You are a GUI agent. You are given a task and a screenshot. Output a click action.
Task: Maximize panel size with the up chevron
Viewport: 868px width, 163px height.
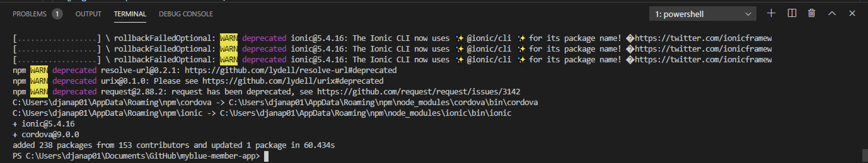pyautogui.click(x=832, y=14)
